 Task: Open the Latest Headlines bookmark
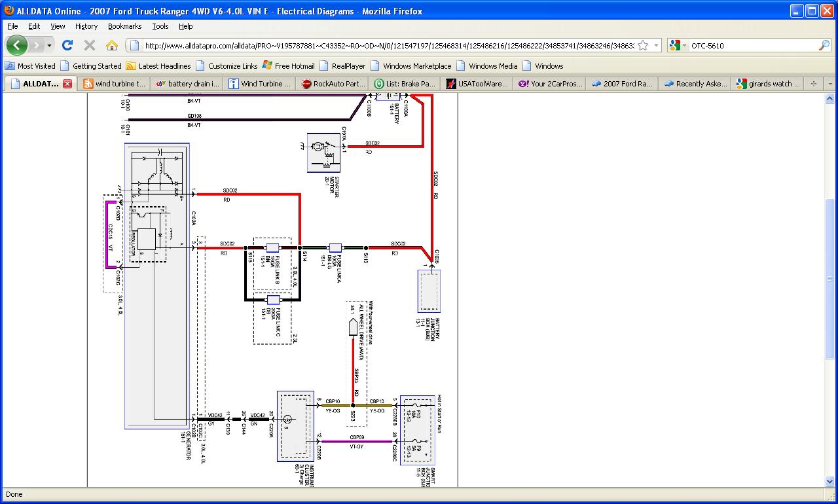click(x=158, y=66)
